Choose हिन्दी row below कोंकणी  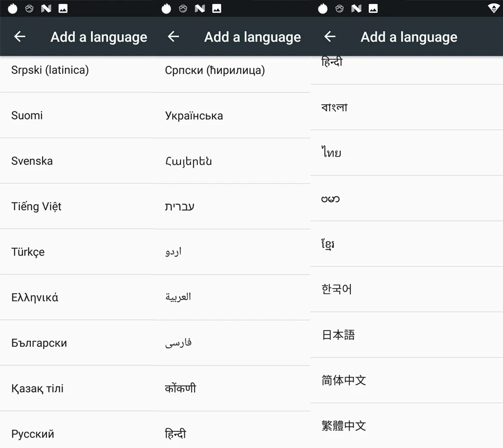pos(232,430)
